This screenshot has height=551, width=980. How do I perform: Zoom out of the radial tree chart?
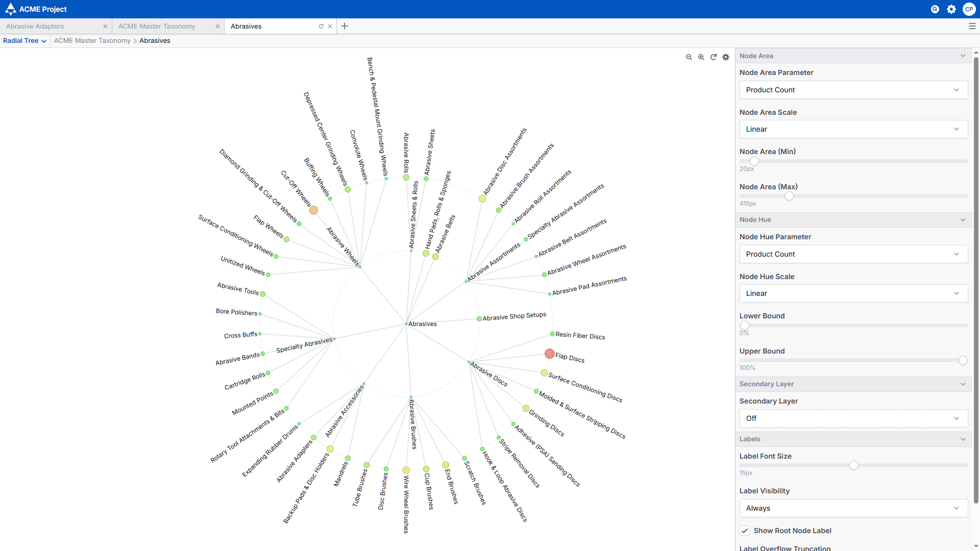(689, 57)
